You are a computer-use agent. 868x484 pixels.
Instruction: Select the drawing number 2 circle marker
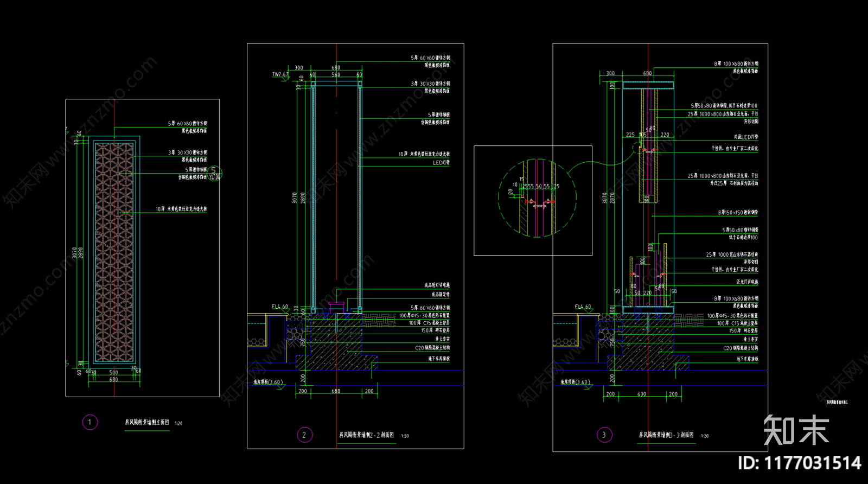coord(304,435)
